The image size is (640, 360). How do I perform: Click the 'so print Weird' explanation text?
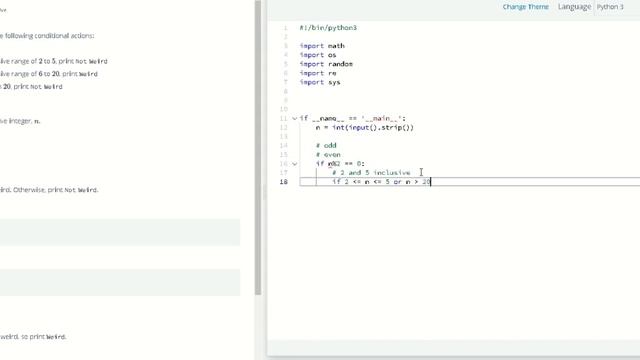pyautogui.click(x=43, y=337)
